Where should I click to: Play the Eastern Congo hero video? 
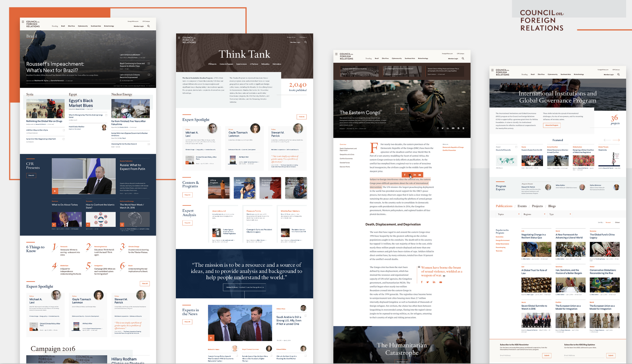pyautogui.click(x=402, y=109)
